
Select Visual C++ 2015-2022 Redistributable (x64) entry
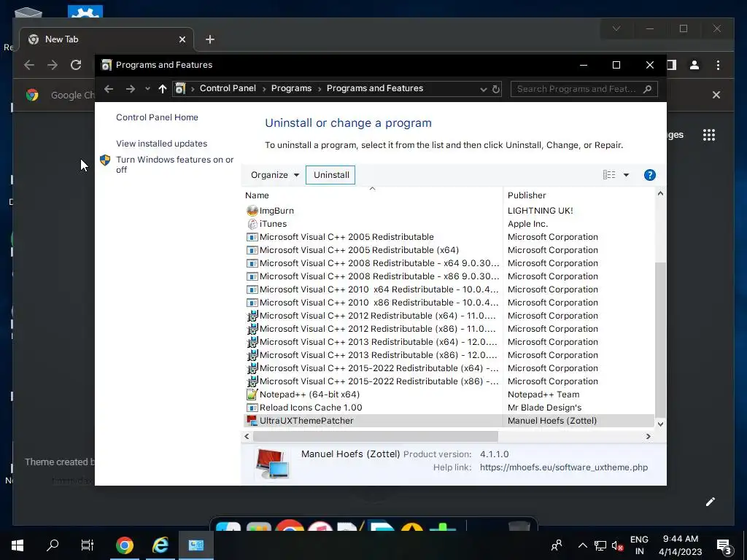tap(379, 368)
